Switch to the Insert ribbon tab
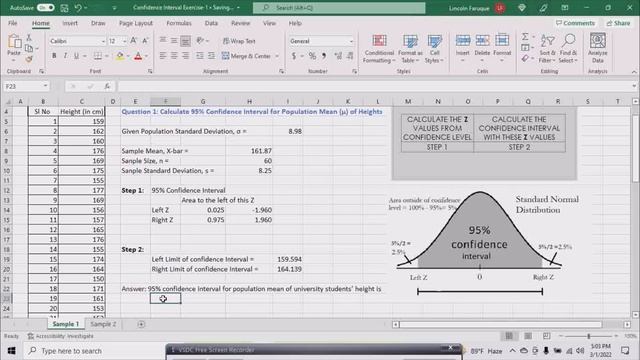This screenshot has height=360, width=640. pyautogui.click(x=70, y=23)
